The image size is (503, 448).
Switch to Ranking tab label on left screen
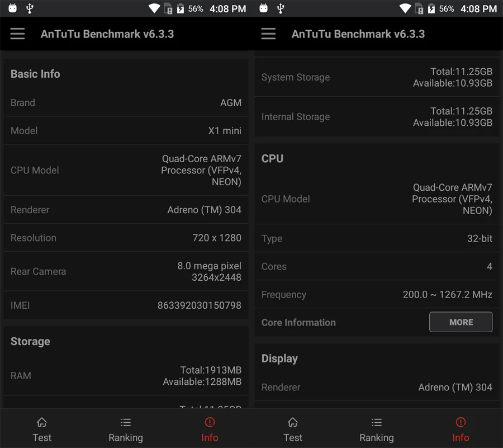tap(126, 438)
